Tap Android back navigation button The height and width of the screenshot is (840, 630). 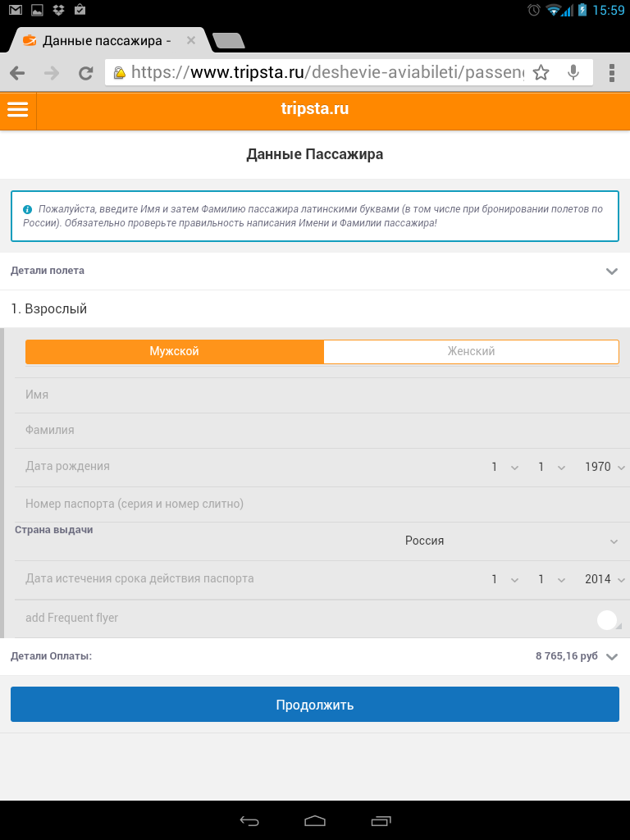coord(249,820)
